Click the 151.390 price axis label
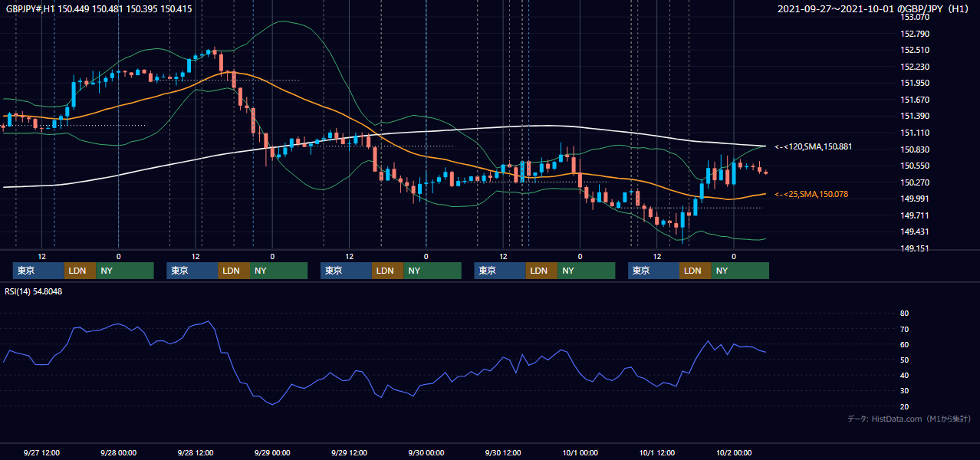Image resolution: width=980 pixels, height=460 pixels. tap(915, 117)
